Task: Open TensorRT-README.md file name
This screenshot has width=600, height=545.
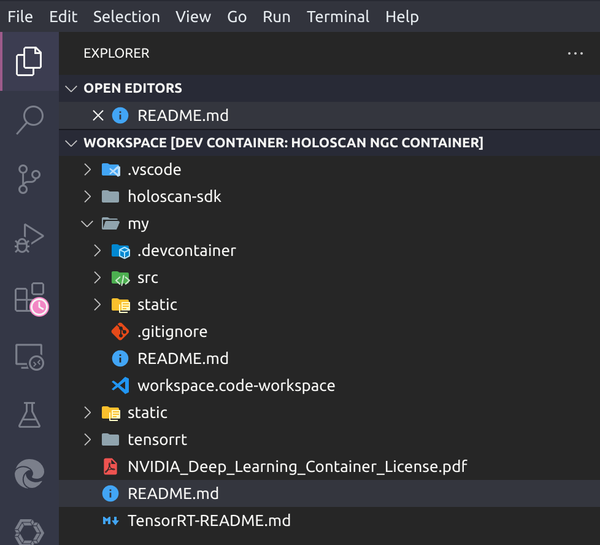Action: point(209,521)
